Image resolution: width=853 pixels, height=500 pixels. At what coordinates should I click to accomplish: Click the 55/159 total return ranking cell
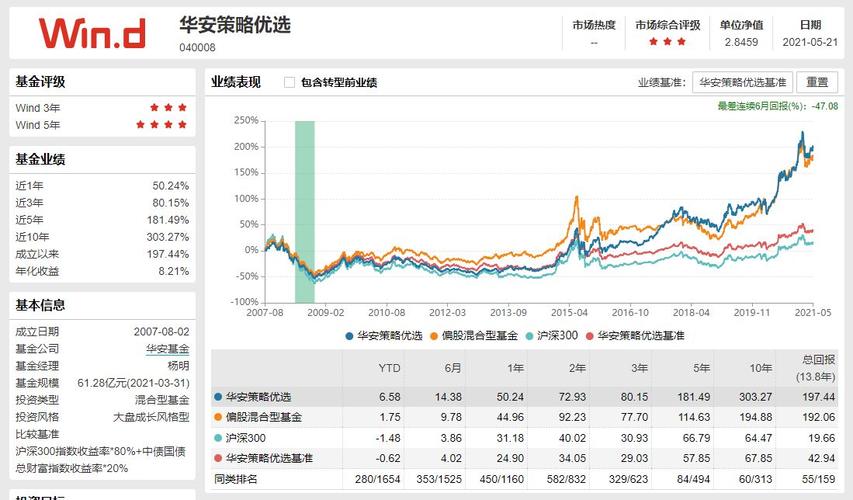[818, 479]
